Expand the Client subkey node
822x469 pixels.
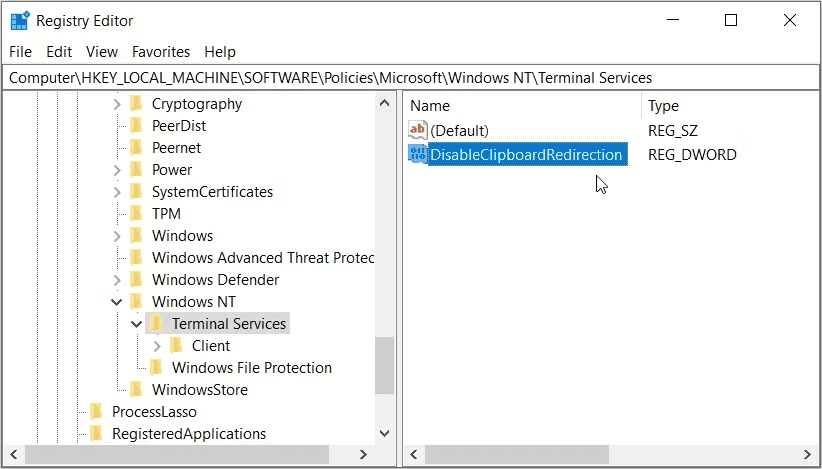[157, 346]
